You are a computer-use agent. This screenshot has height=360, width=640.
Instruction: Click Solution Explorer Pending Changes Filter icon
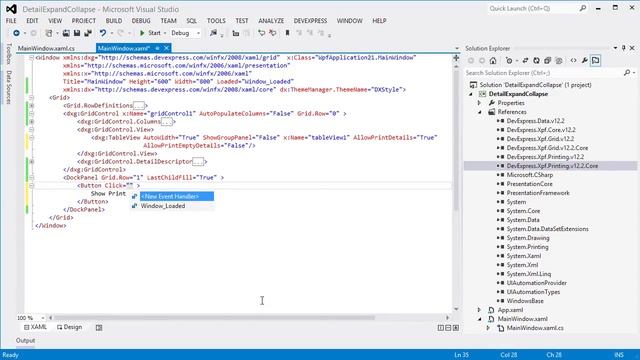click(509, 60)
